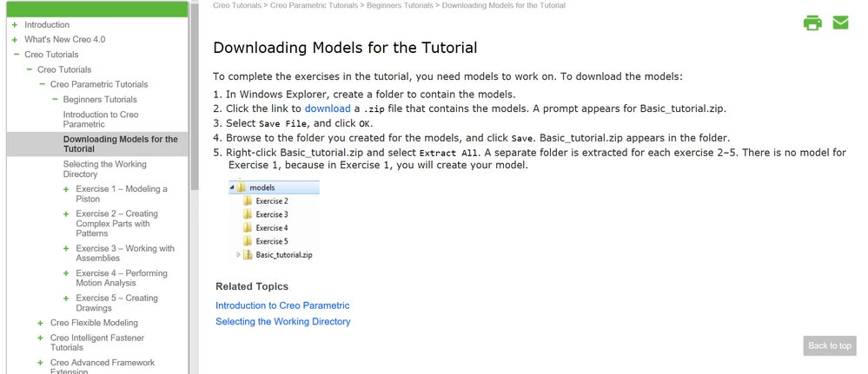Open Exercise 3 – Working with Assemblies
This screenshot has width=868, height=374.
[125, 253]
